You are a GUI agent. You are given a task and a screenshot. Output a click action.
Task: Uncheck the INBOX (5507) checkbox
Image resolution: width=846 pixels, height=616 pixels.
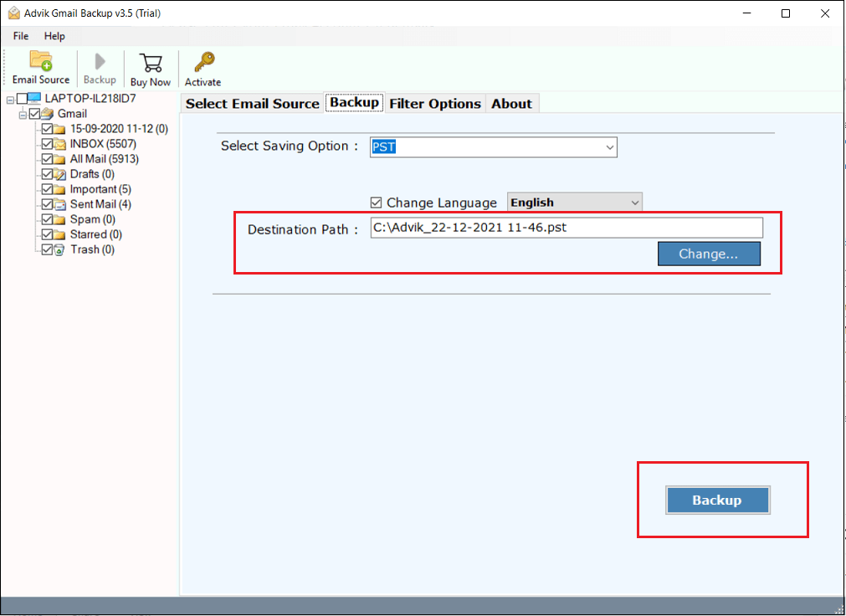[47, 144]
